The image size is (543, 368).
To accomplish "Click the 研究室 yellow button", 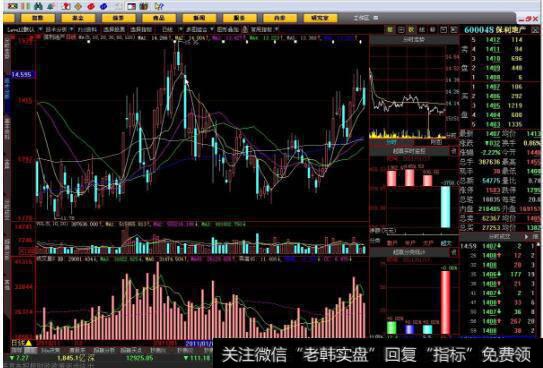I will [320, 18].
